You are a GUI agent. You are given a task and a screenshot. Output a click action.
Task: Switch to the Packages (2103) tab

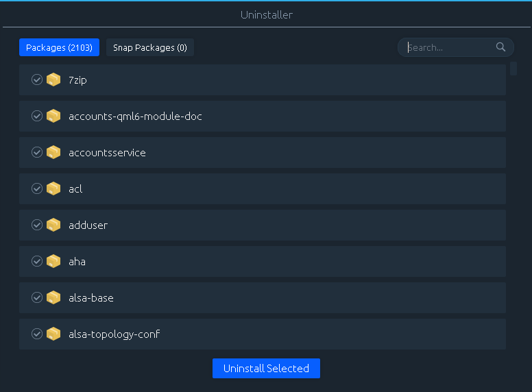pyautogui.click(x=59, y=47)
